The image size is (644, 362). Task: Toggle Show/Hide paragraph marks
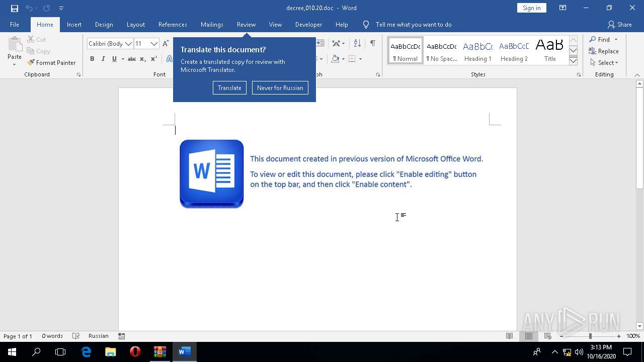pyautogui.click(x=372, y=44)
